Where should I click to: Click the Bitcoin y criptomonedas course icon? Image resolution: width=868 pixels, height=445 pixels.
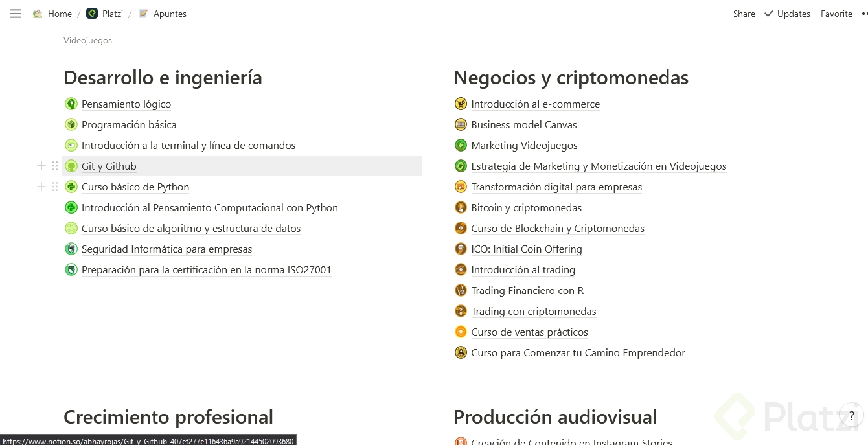461,208
